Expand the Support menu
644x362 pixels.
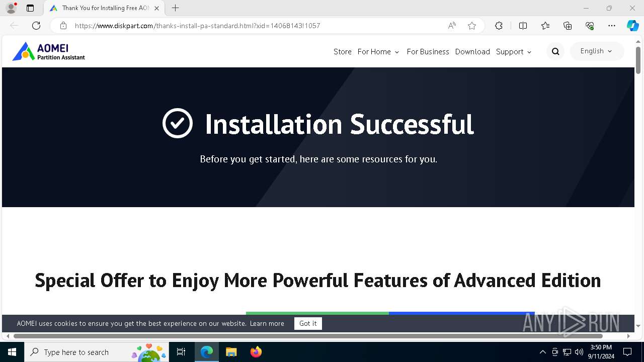(x=514, y=52)
